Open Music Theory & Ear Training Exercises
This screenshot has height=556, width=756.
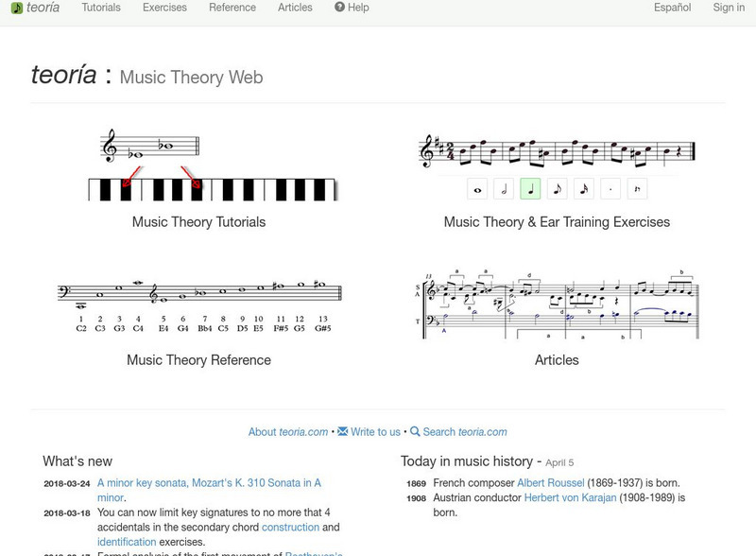557,222
